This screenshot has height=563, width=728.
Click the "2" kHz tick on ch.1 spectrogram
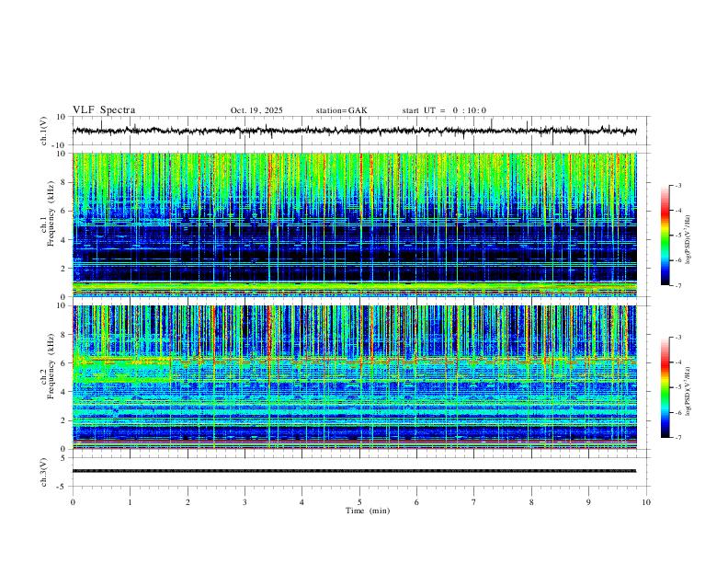(63, 269)
